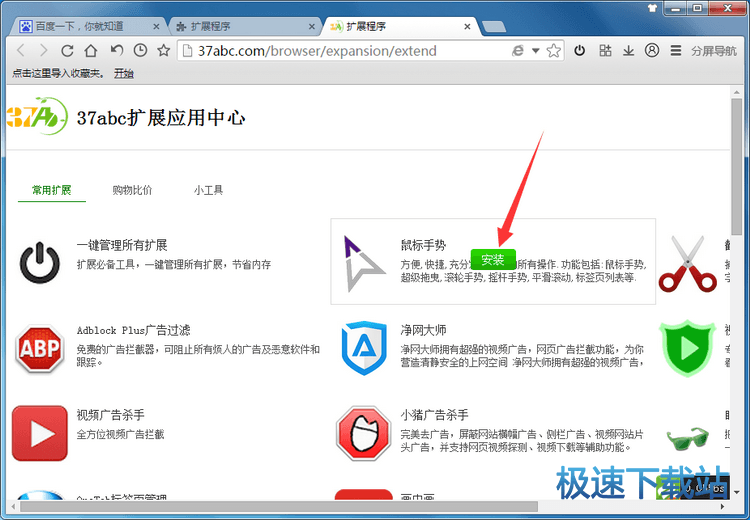Go forward with the forward arrow
The width and height of the screenshot is (750, 520).
pyautogui.click(x=44, y=50)
